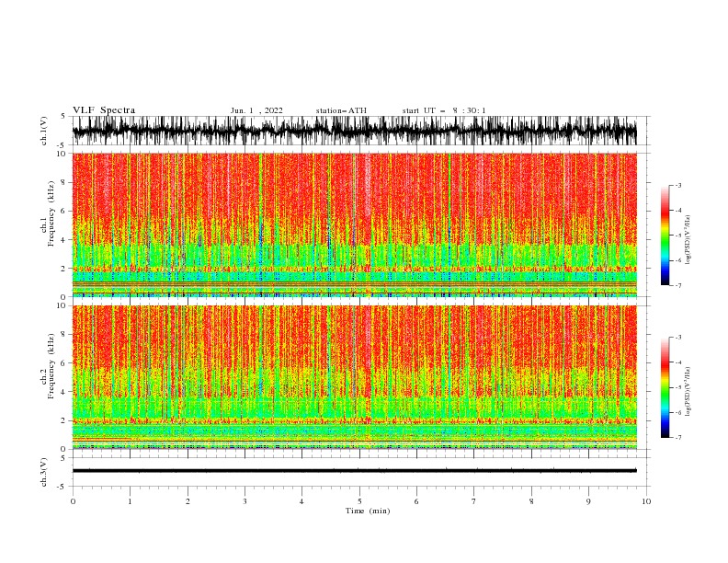Click the "ch.1(V)" waveform axis label

point(44,131)
